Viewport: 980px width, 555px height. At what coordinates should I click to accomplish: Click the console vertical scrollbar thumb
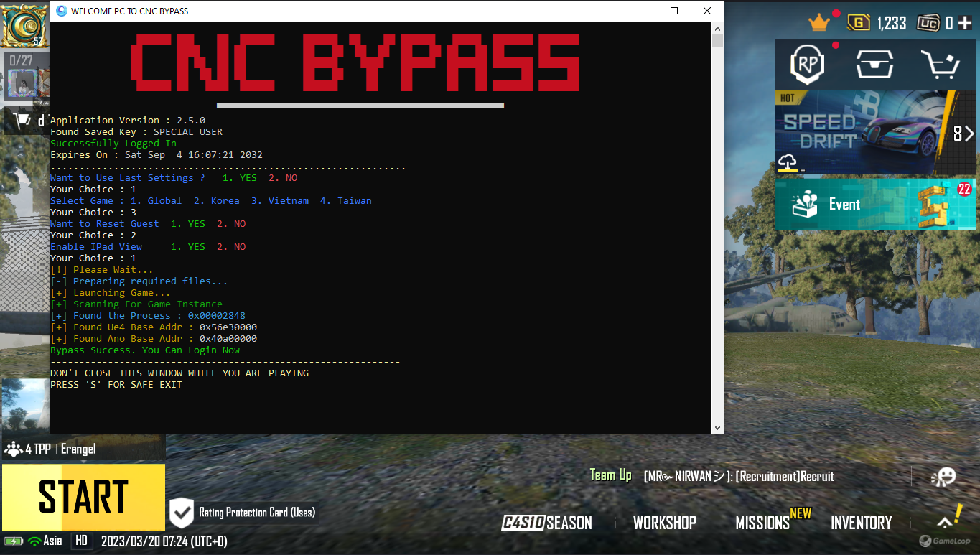tap(717, 40)
